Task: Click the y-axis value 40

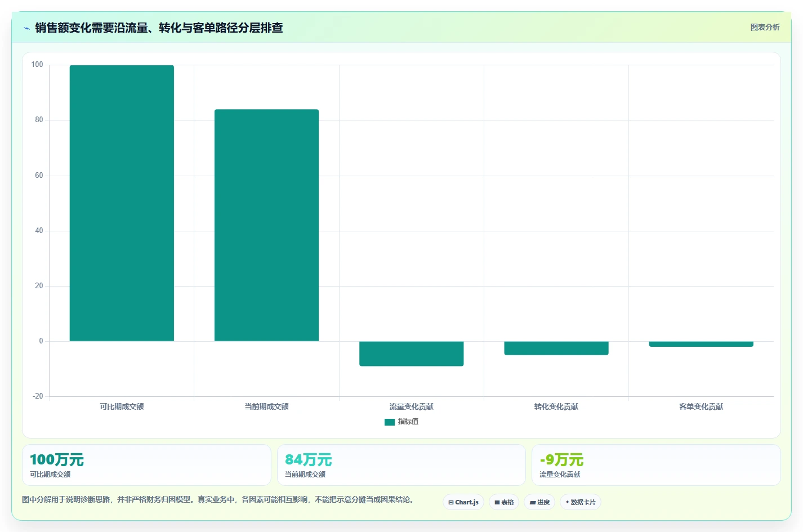Action: pyautogui.click(x=39, y=231)
